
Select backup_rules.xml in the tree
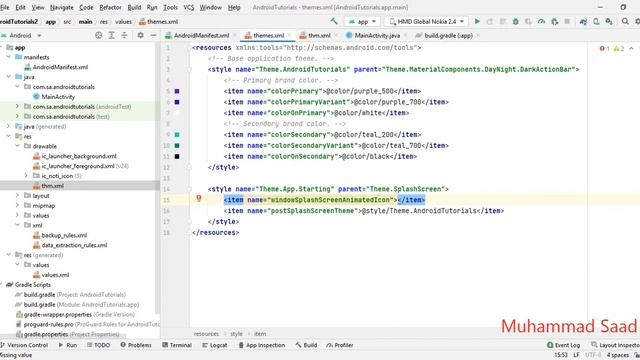pyautogui.click(x=64, y=235)
